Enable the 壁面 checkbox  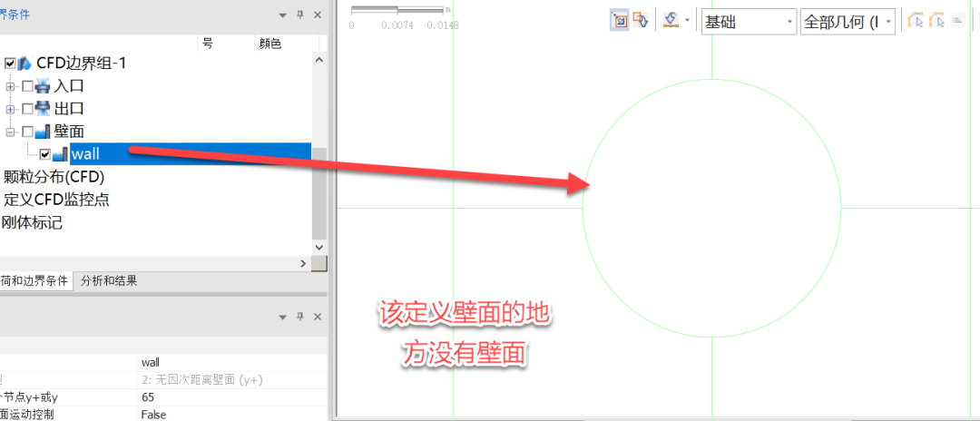pos(27,132)
